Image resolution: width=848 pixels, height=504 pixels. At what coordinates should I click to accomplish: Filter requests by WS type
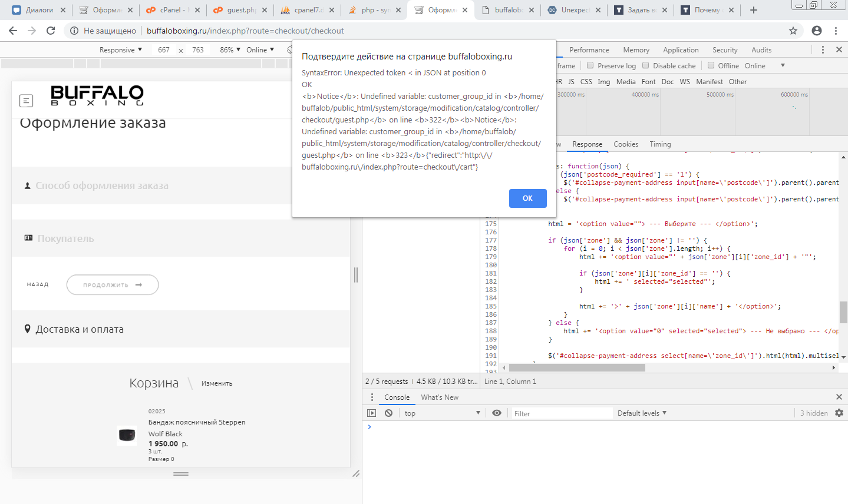685,82
